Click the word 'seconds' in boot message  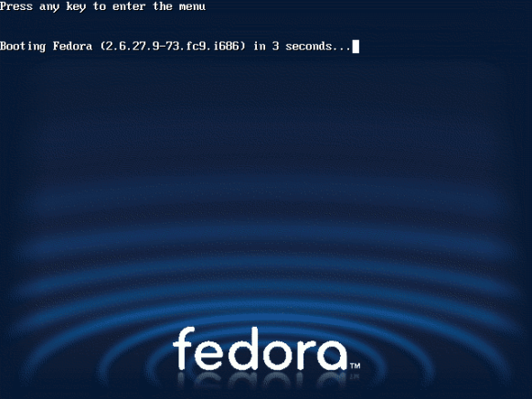pos(308,46)
